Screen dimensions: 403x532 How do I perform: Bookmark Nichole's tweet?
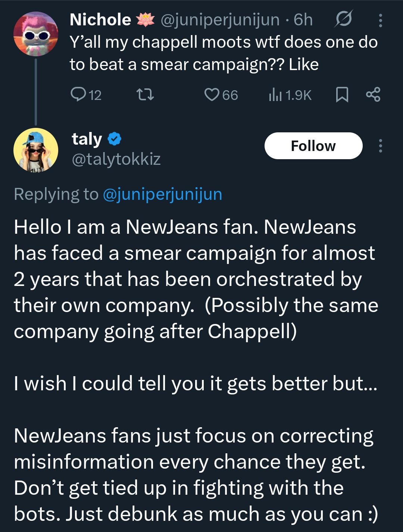(x=342, y=95)
